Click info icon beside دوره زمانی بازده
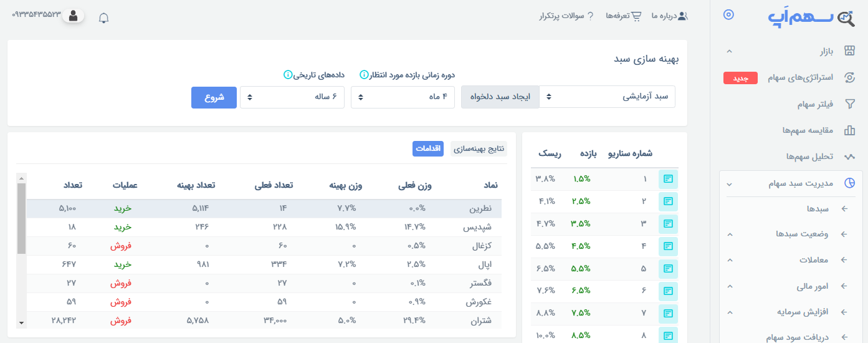Image resolution: width=868 pixels, height=343 pixels. pyautogui.click(x=364, y=75)
